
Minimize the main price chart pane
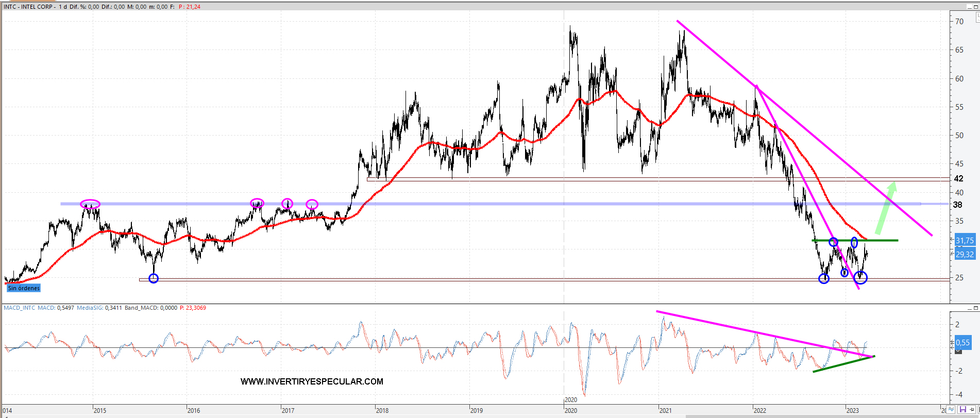pos(969,6)
